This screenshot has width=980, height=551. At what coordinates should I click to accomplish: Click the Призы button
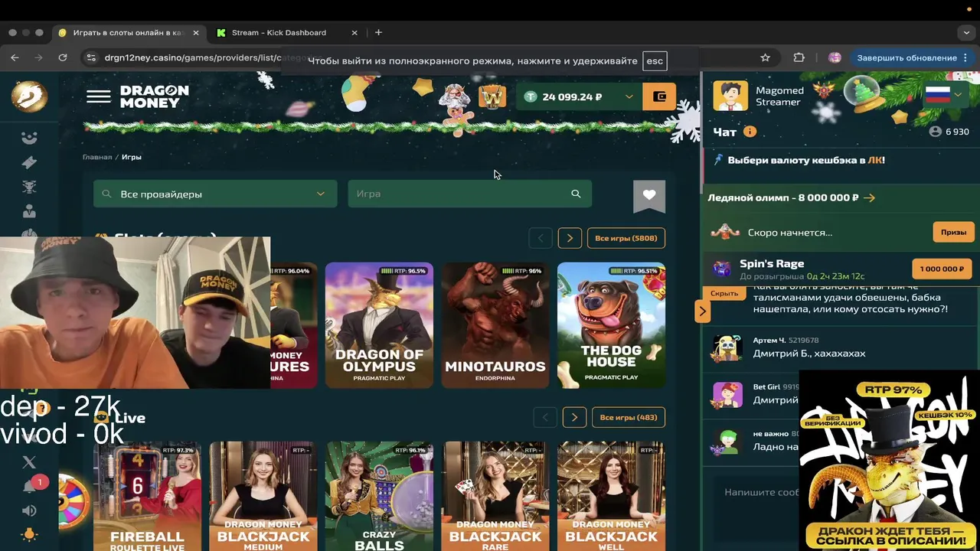953,232
